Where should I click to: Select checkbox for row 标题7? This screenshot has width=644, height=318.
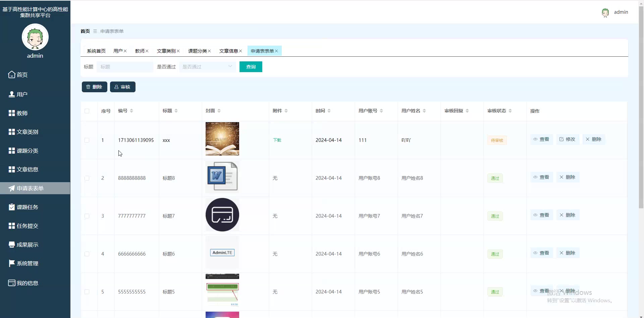87,216
